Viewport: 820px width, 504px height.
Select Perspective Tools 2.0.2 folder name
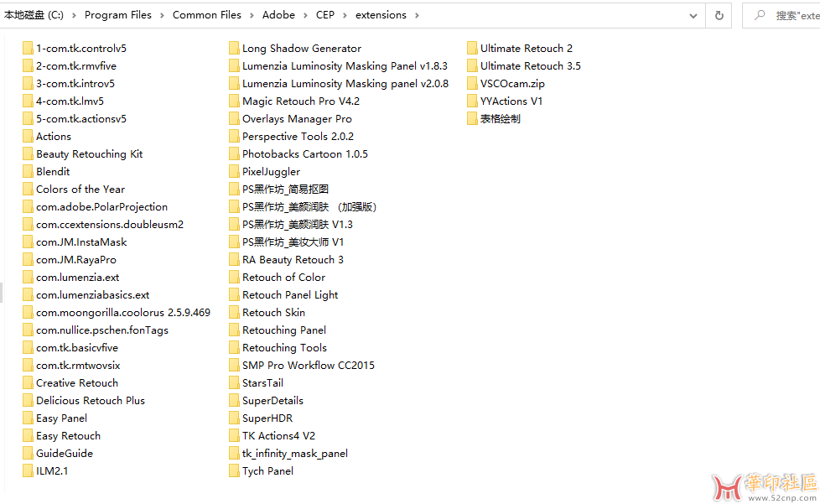pyautogui.click(x=298, y=137)
